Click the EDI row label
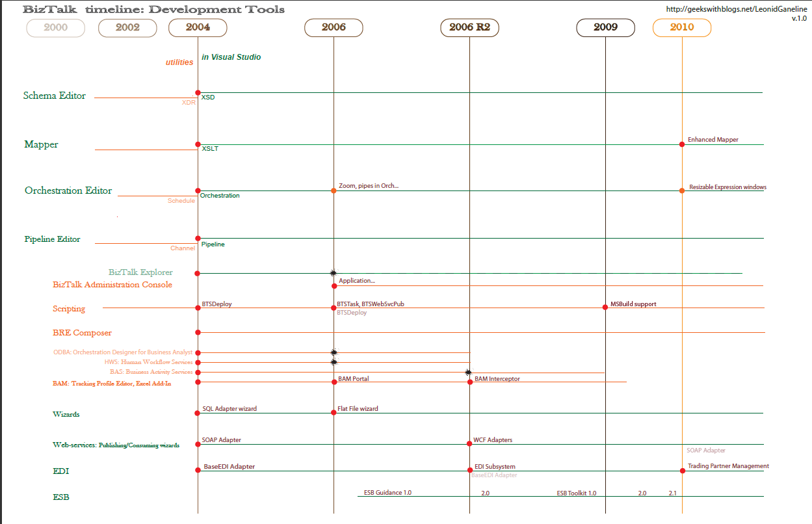This screenshot has height=524, width=812. pos(61,471)
